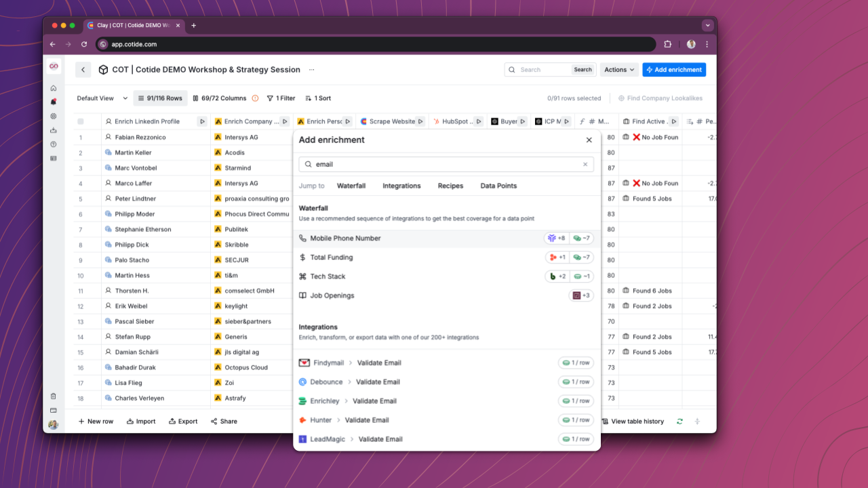
Task: Click the Export button
Action: pyautogui.click(x=183, y=421)
